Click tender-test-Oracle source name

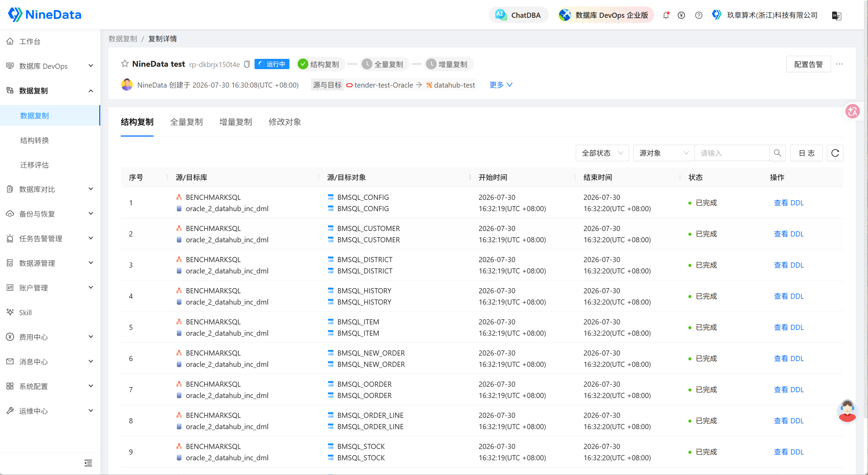(x=384, y=85)
